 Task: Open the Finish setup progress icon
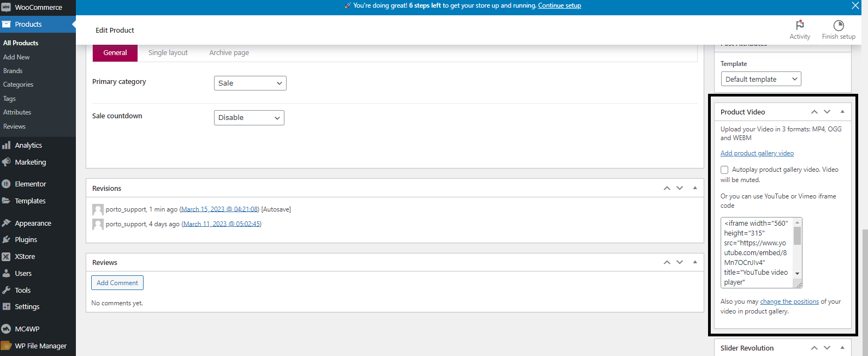839,26
